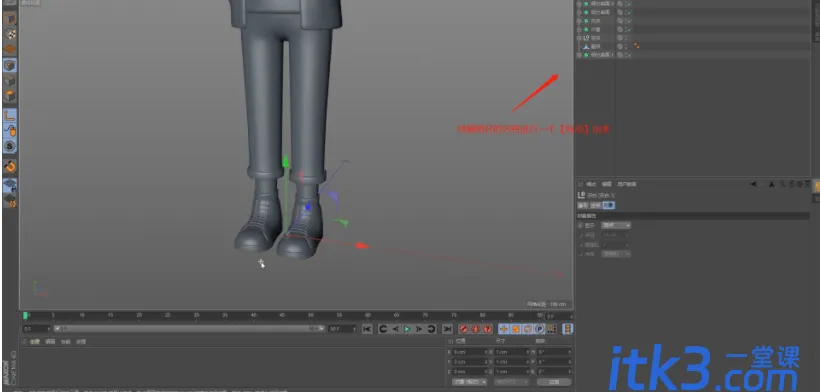This screenshot has height=392, width=820.
Task: Open size mode dropdown beside Apply
Action: pyautogui.click(x=510, y=382)
